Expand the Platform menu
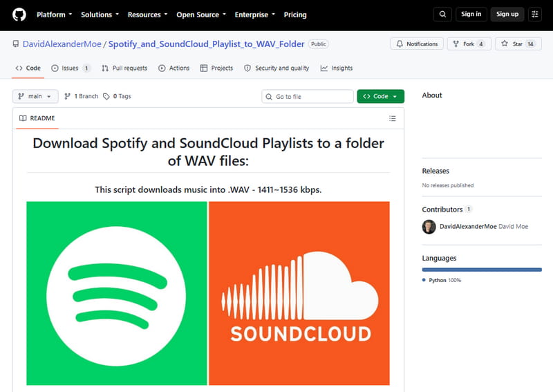Viewport: 553px width, 392px height. coord(55,15)
